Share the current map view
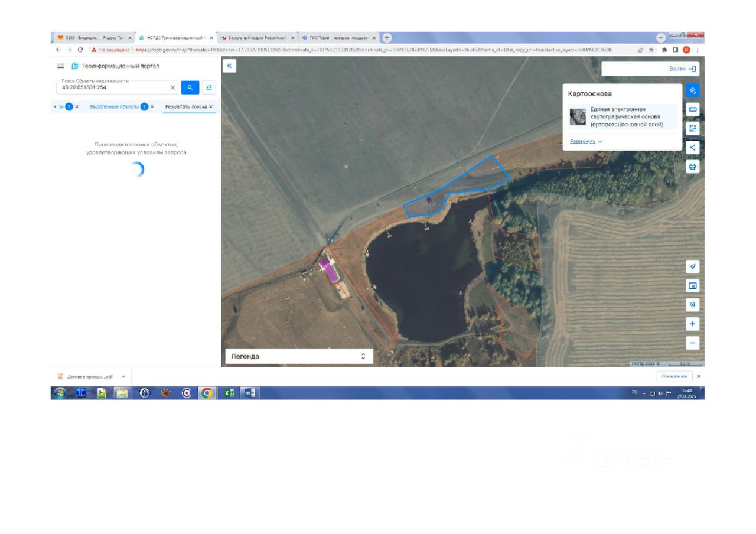This screenshot has height=534, width=756. click(693, 148)
